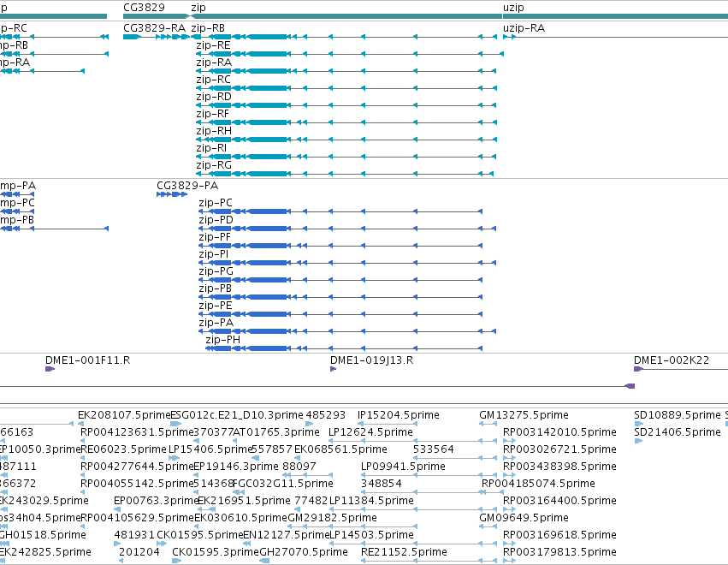This screenshot has height=565, width=728.
Task: Click protein label CG3829-PA
Action: pos(187,186)
